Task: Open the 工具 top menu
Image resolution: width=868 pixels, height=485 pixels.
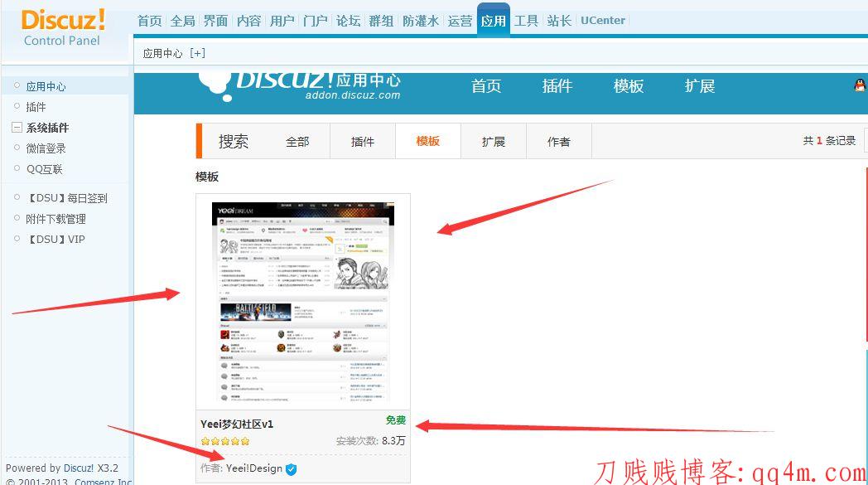Action: tap(527, 21)
